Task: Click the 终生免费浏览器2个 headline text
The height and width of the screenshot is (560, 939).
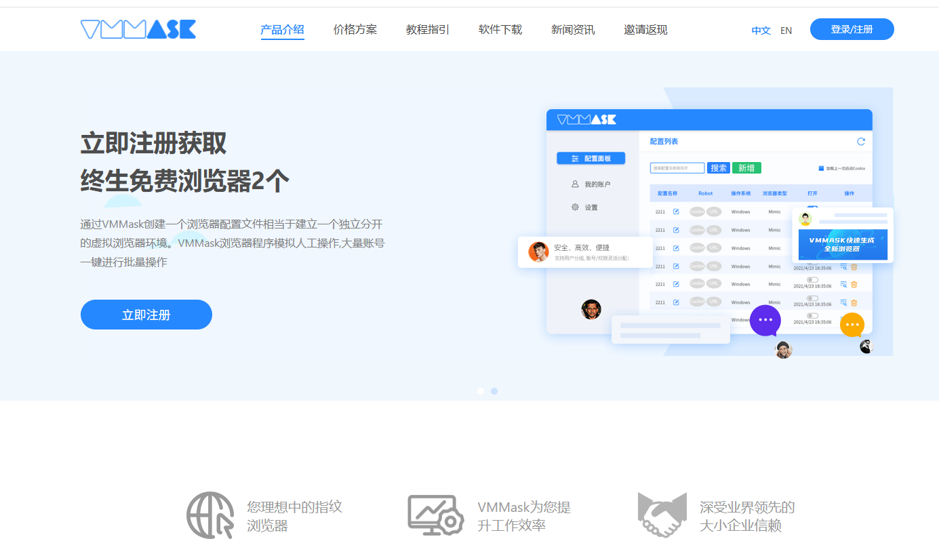Action: pyautogui.click(x=185, y=180)
